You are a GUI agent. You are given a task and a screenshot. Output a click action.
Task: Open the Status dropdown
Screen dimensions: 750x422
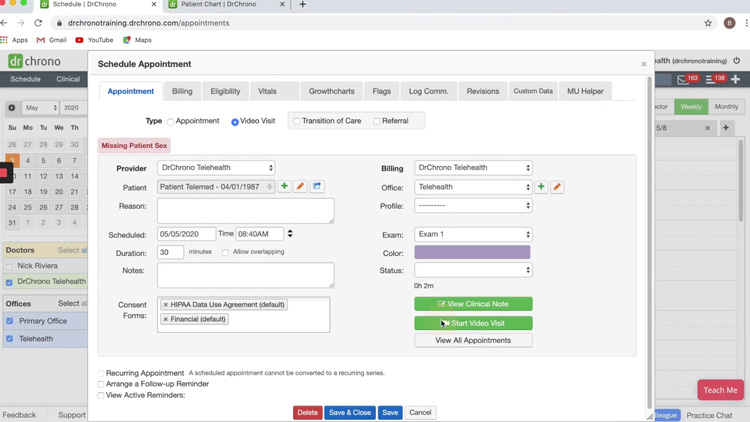coord(473,270)
